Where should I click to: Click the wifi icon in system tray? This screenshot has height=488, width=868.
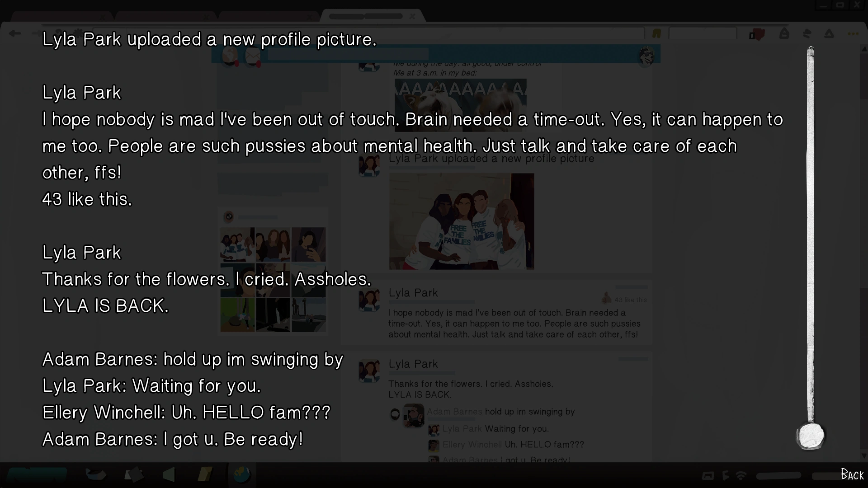741,475
